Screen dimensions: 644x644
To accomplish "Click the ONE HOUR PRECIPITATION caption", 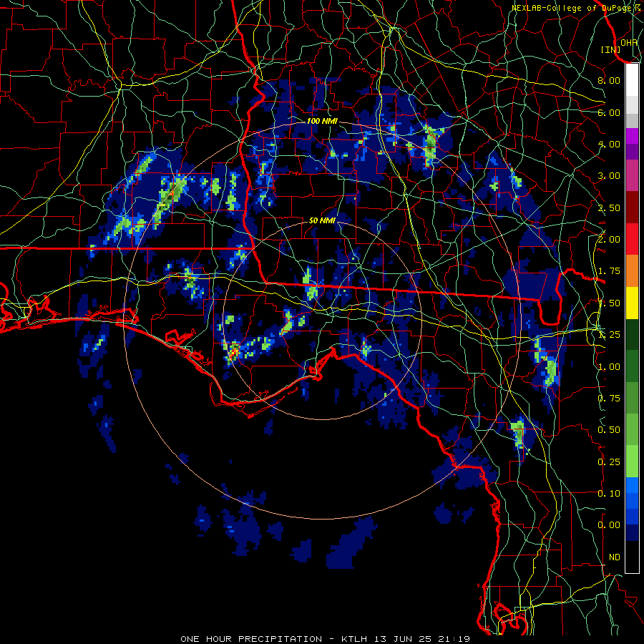I will [251, 639].
